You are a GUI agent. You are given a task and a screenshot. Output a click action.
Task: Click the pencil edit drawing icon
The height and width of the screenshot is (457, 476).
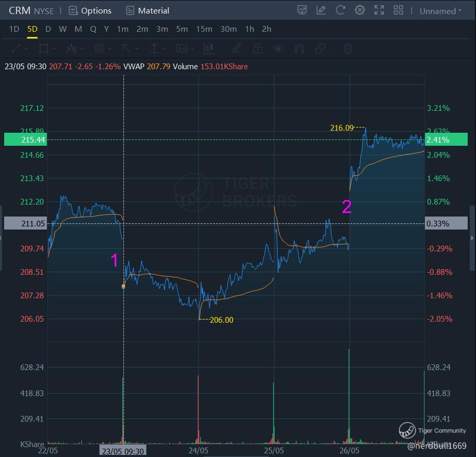237,48
